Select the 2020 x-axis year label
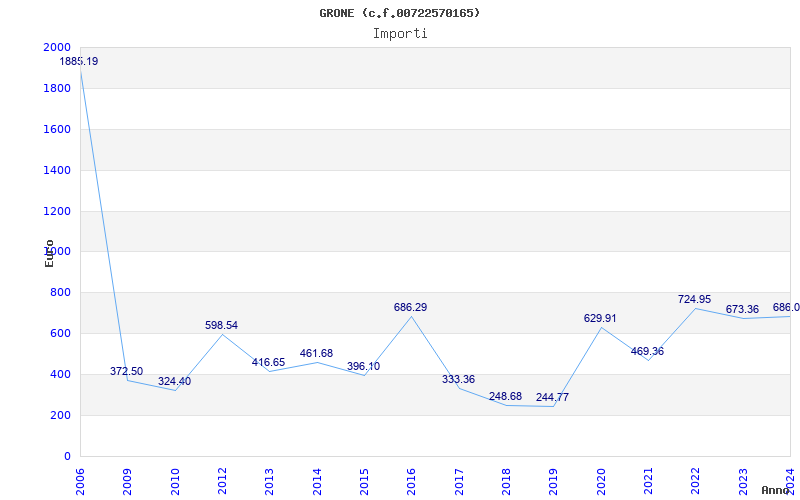The width and height of the screenshot is (800, 500). click(x=601, y=483)
